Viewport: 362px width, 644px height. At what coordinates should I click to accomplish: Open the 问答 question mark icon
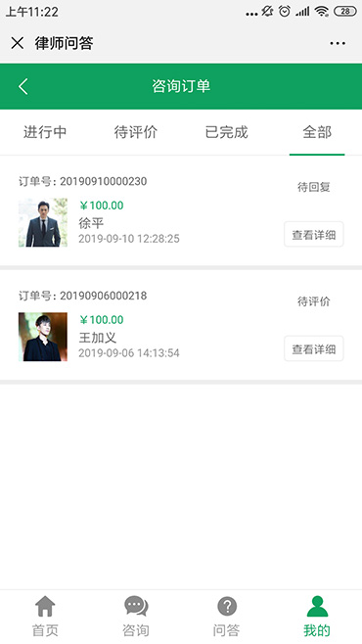pyautogui.click(x=227, y=606)
